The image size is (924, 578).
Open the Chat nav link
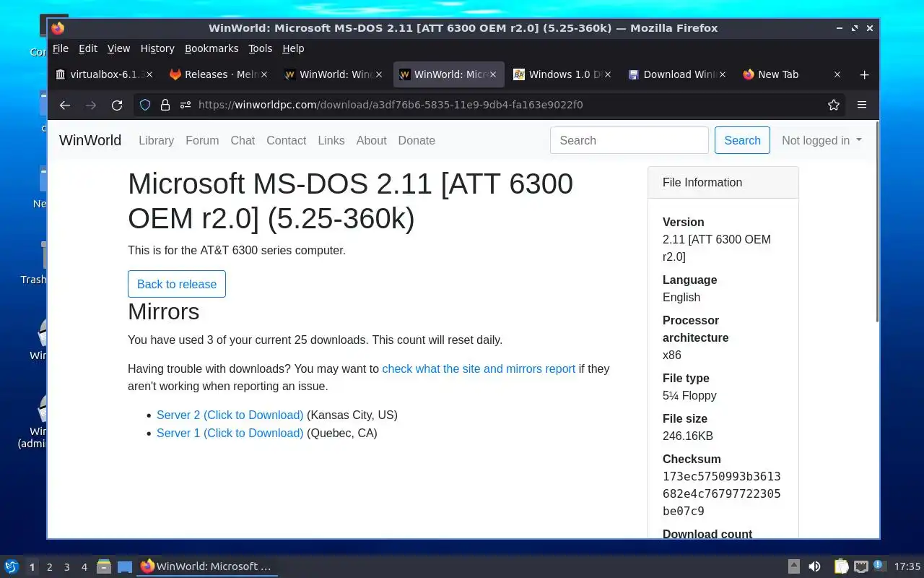tap(243, 140)
